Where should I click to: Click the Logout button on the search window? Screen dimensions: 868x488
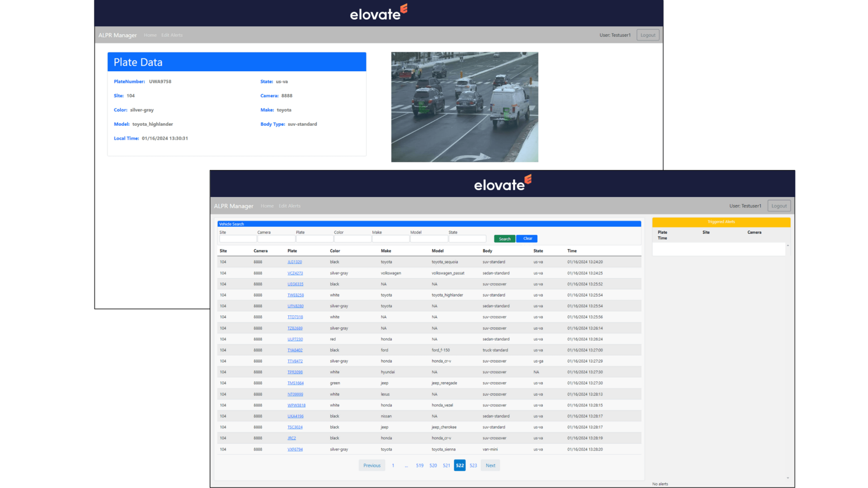(x=779, y=205)
